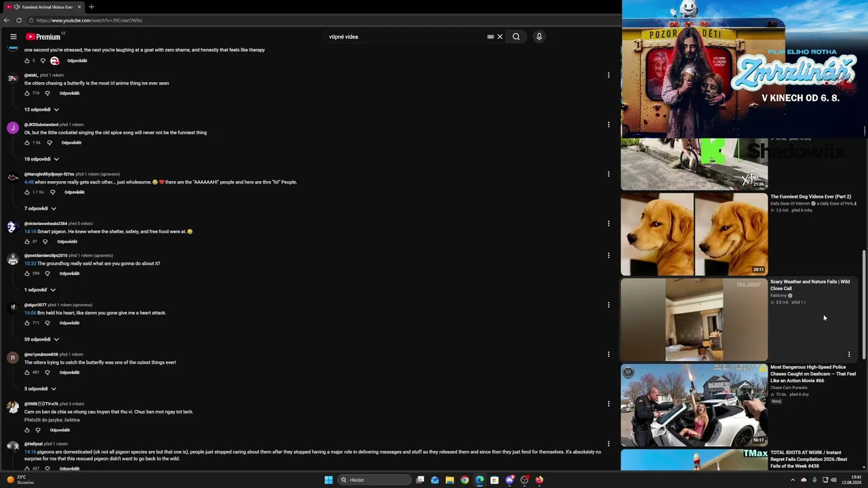868x488 pixels.
Task: Run search with the magnifier button
Action: click(516, 37)
